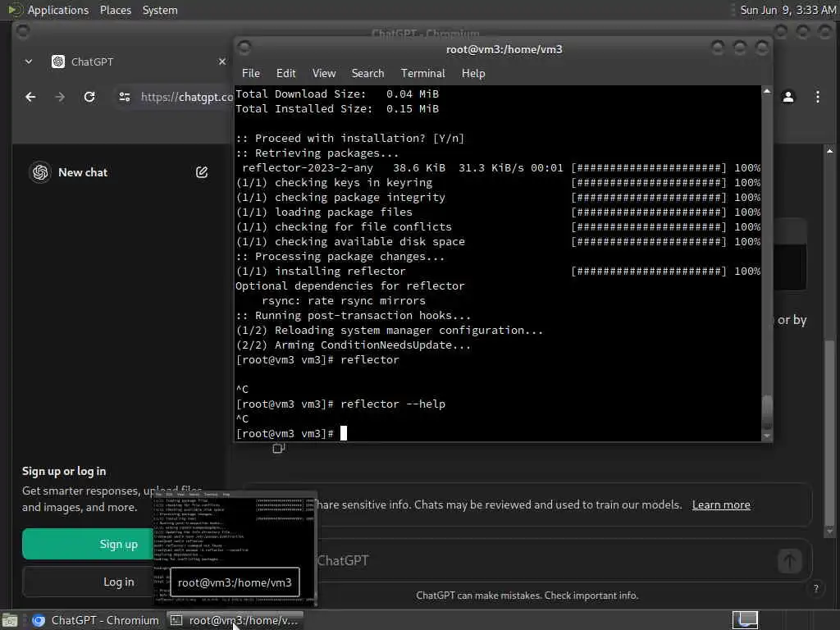
Task: Click the chatgpt.com address bar
Action: (x=186, y=97)
